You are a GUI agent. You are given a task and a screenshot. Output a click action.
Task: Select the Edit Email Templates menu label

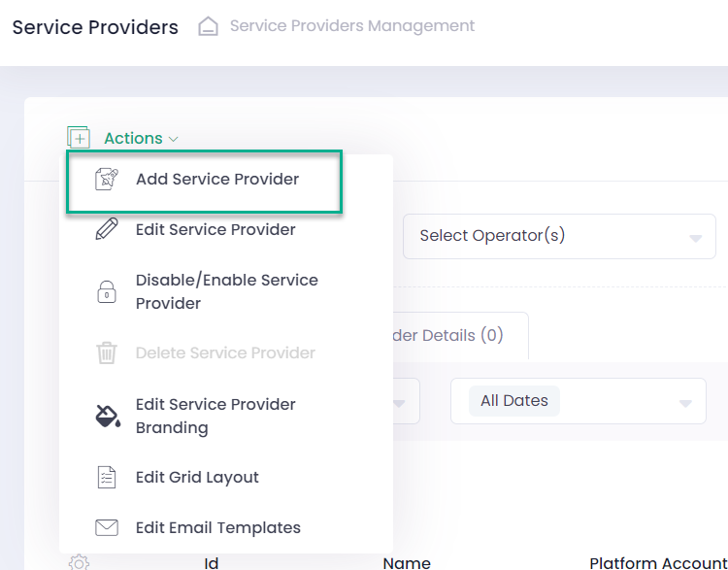pos(217,528)
